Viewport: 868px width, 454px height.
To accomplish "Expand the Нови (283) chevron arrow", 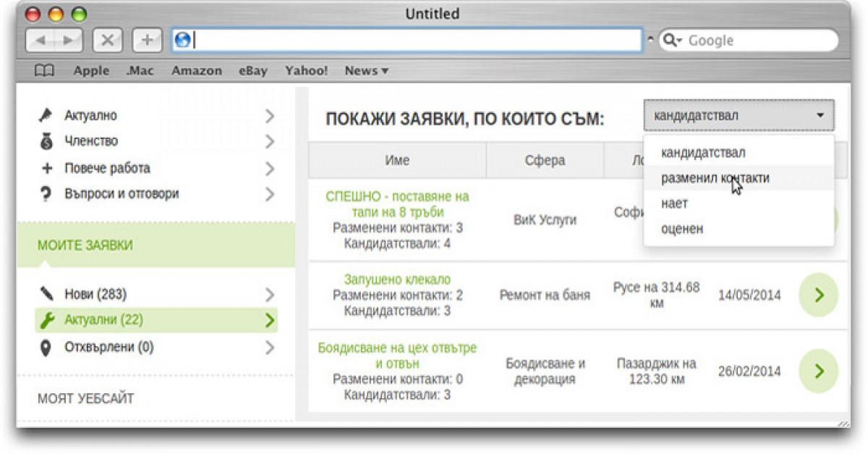I will coord(271,295).
